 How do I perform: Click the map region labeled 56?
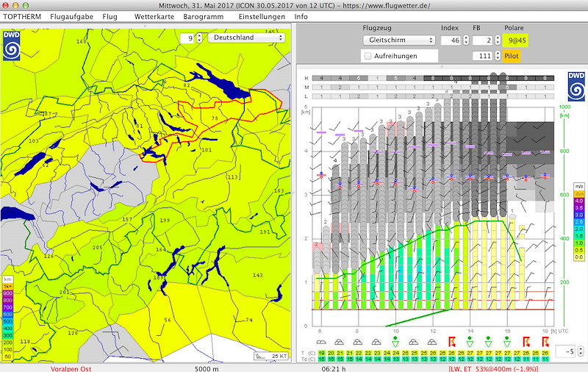coord(168,320)
